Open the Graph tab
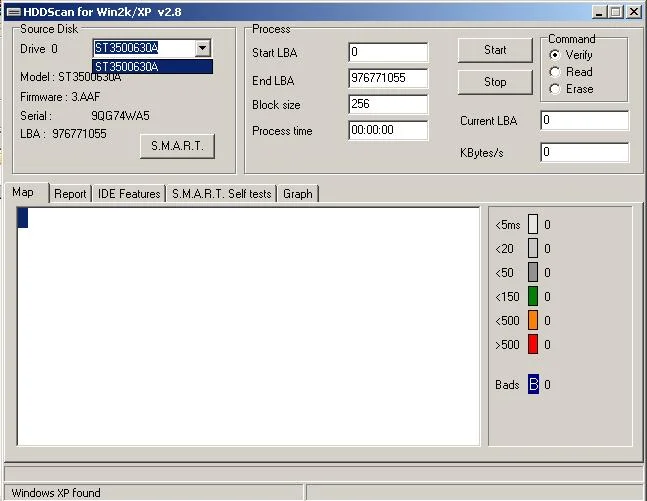The image size is (647, 501). point(298,194)
